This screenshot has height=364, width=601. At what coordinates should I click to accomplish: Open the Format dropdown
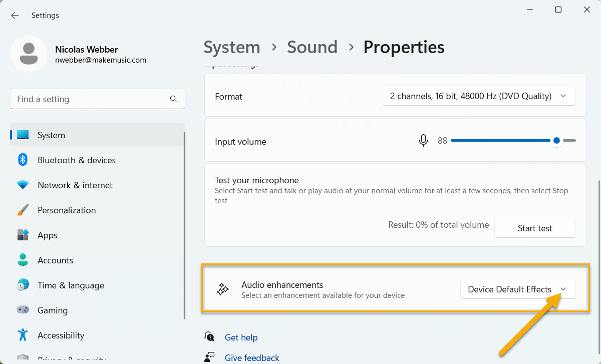pyautogui.click(x=479, y=96)
